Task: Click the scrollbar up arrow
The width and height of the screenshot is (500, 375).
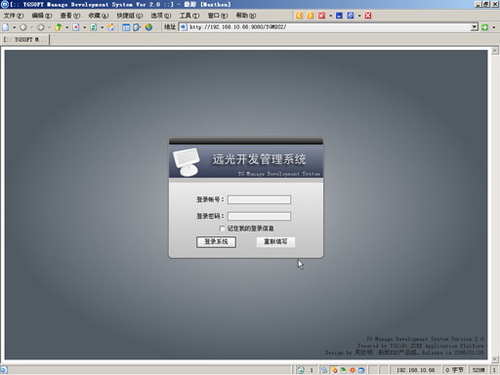Action: click(495, 51)
